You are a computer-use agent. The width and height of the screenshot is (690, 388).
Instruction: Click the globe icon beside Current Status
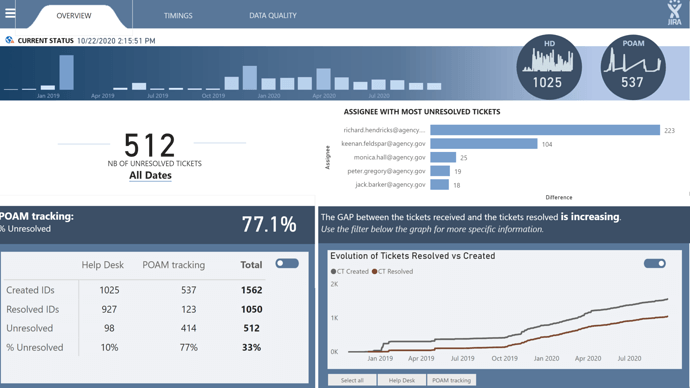tap(9, 40)
